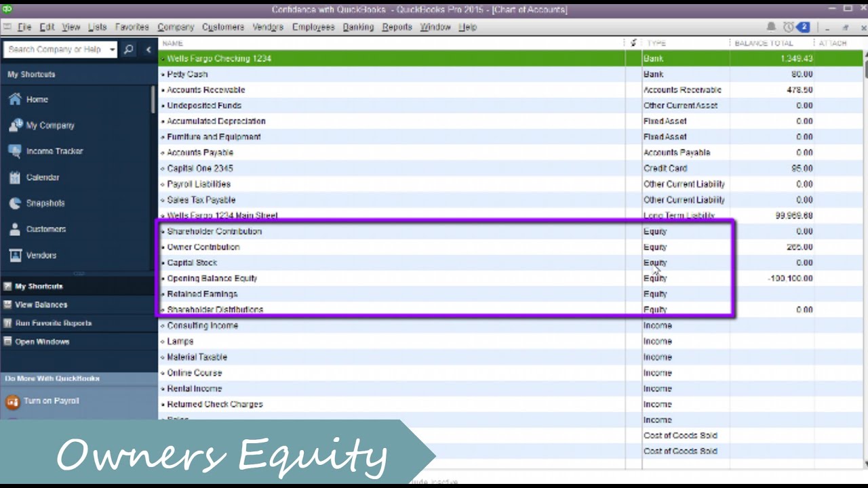Select the Rental Income account
The height and width of the screenshot is (488, 868).
click(x=195, y=388)
